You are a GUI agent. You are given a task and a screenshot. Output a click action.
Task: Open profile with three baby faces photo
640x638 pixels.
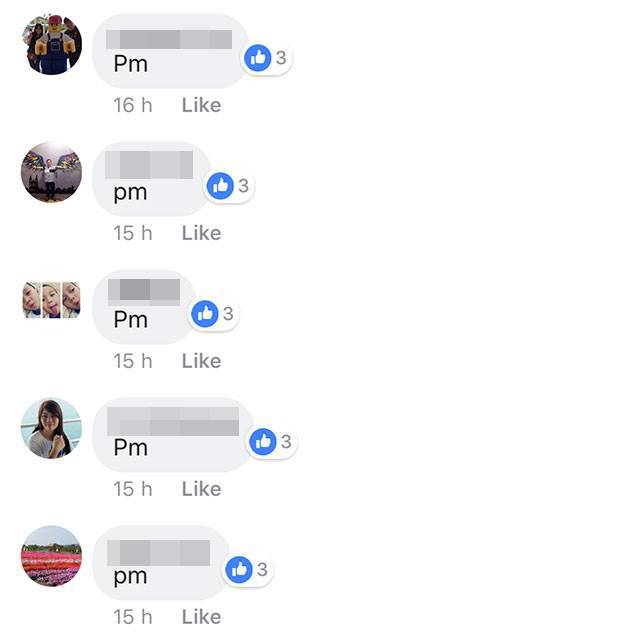(x=51, y=300)
